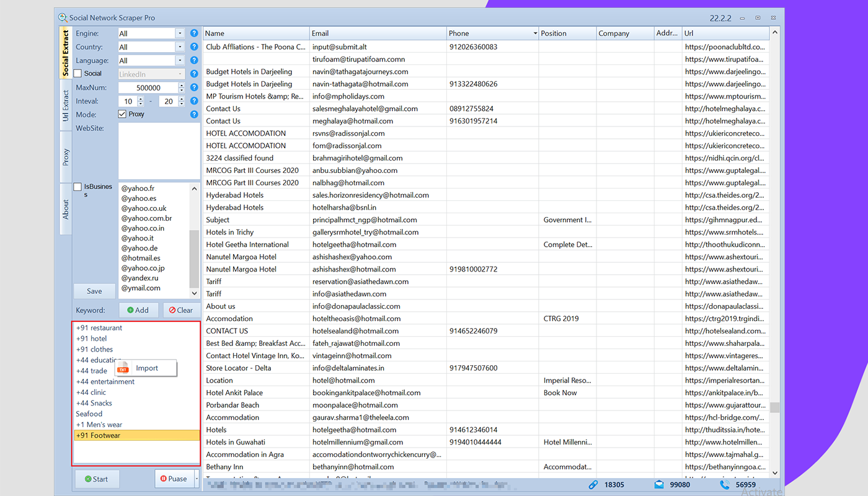Screen dimensions: 868x496
Task: Select the '+44 Snacks' keyword
Action: (94, 403)
